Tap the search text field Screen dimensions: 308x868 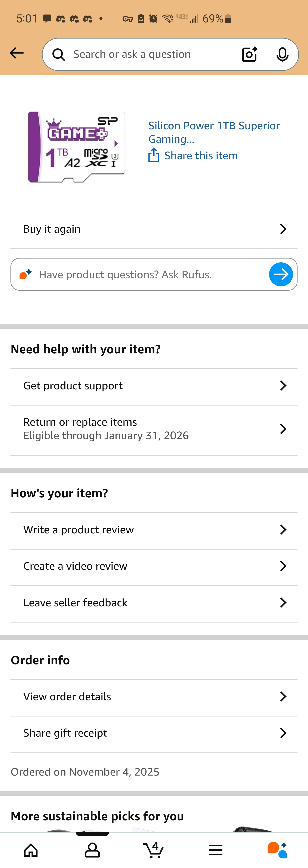pyautogui.click(x=148, y=54)
